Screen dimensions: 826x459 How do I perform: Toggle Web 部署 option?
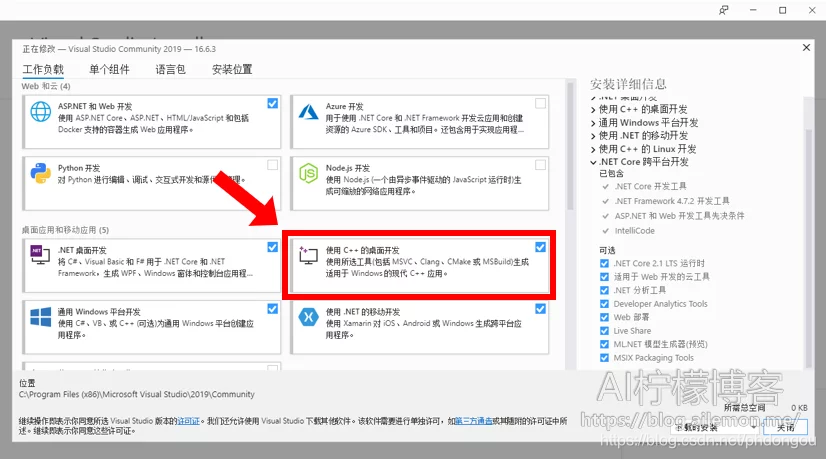(604, 317)
